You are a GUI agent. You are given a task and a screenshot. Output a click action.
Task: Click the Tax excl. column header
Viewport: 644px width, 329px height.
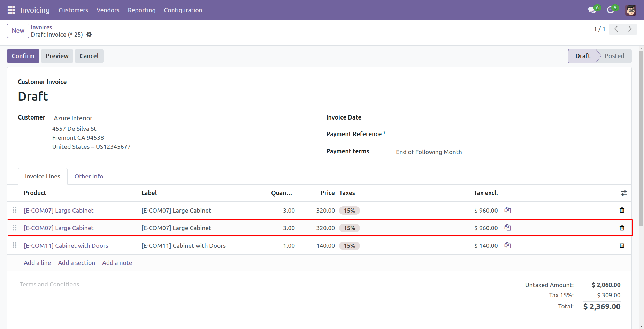pyautogui.click(x=486, y=193)
